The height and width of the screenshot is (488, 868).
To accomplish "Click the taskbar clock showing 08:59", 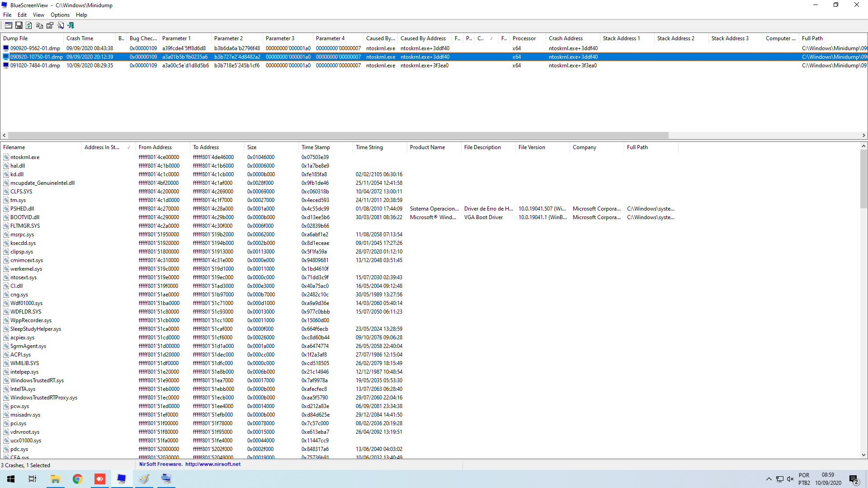I will click(828, 479).
